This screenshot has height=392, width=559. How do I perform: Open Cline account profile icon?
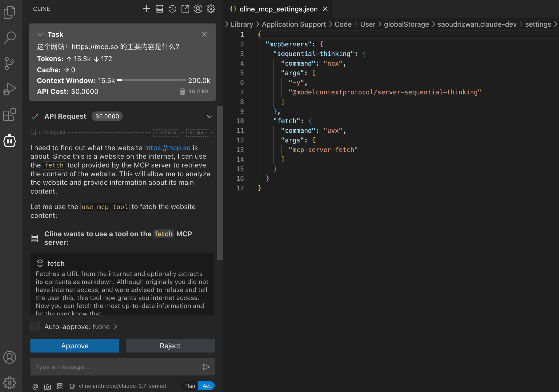tap(198, 9)
